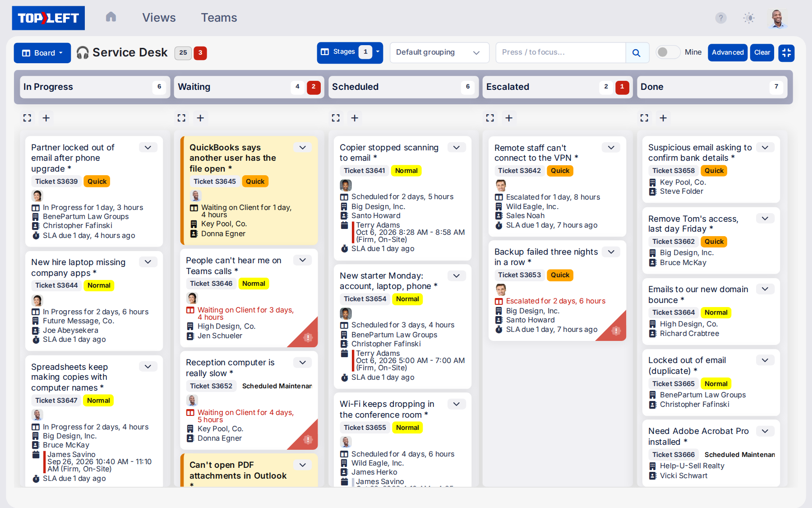
Task: Add a card to Escalated column
Action: tap(509, 118)
